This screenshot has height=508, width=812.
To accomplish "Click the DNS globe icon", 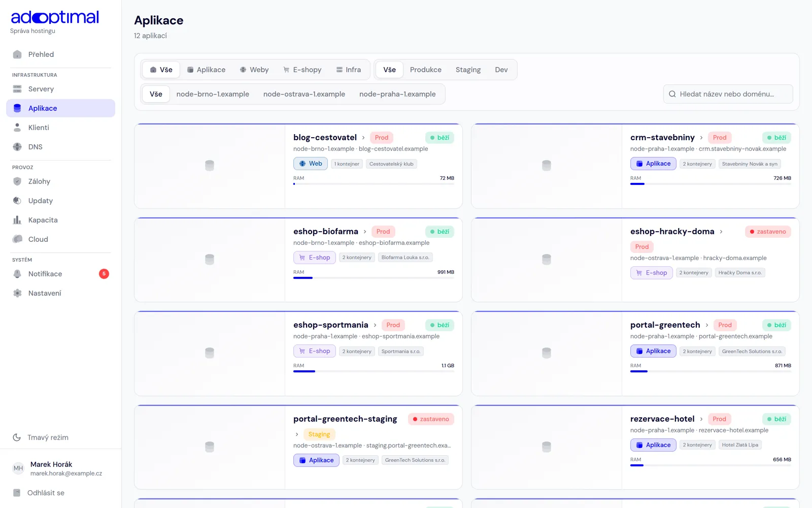I will 17,147.
